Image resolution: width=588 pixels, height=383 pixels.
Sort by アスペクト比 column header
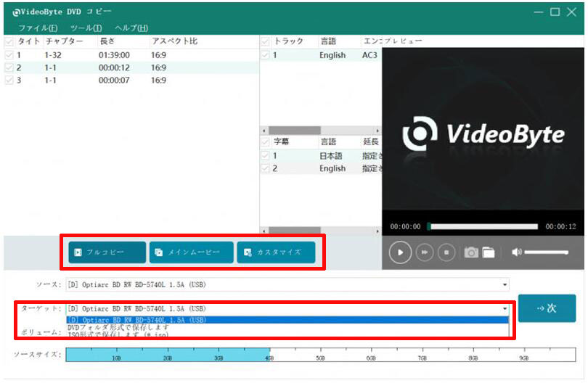[x=174, y=41]
